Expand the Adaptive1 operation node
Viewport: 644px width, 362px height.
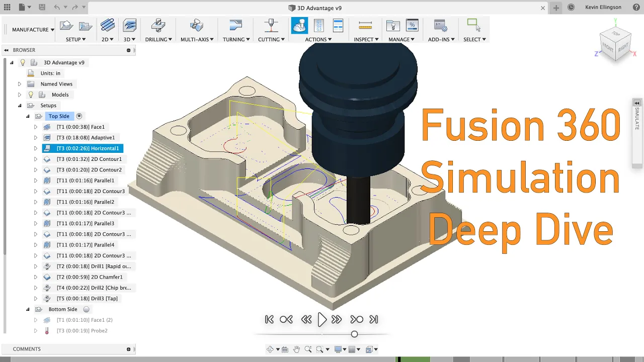tap(36, 138)
